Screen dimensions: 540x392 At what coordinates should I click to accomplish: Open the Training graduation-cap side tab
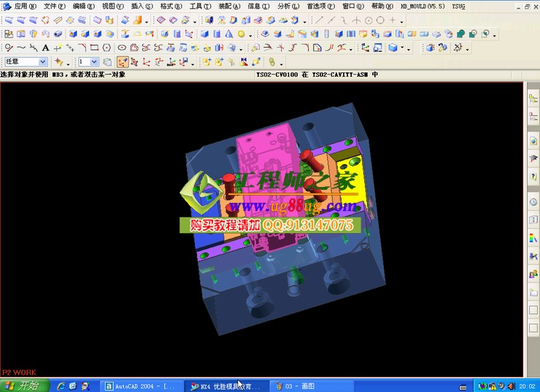(x=533, y=158)
